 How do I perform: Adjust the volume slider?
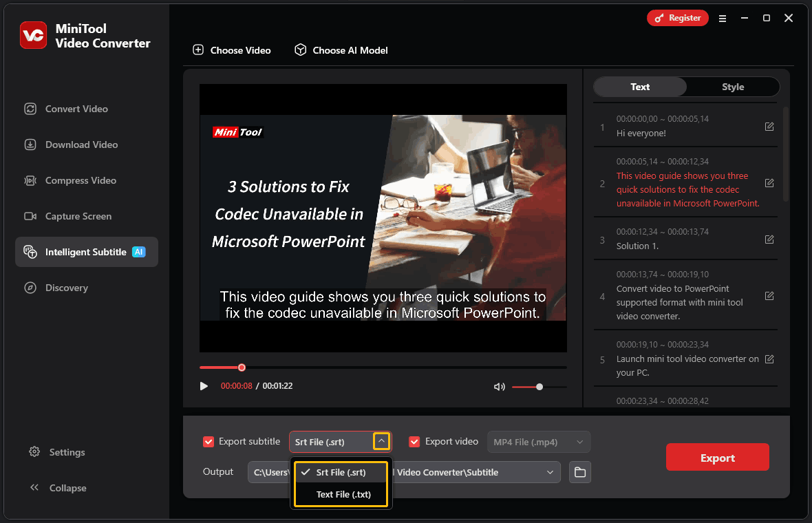click(539, 386)
